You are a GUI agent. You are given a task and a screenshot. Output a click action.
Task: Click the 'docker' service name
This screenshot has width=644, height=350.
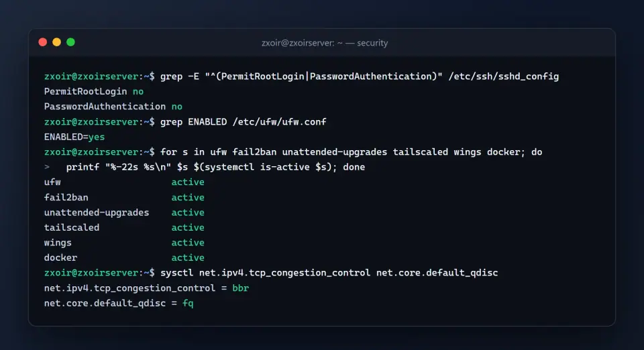coord(60,257)
